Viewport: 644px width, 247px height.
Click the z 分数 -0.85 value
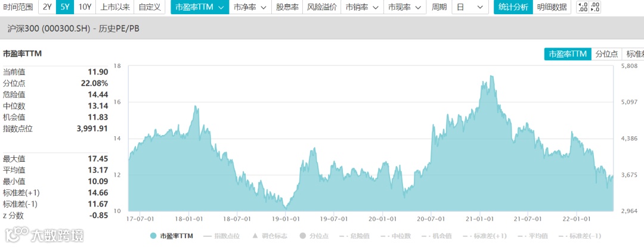click(x=98, y=215)
